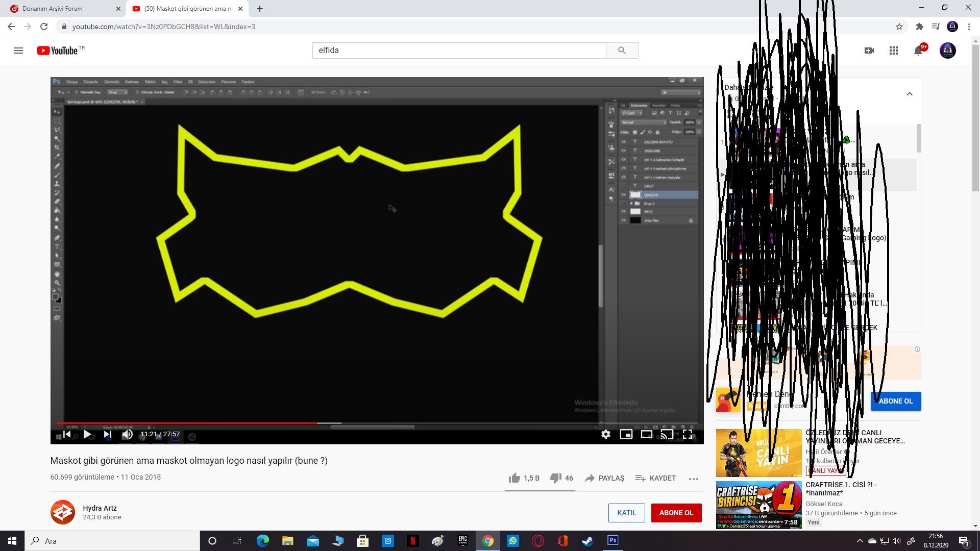
Task: Open the YouTube account avatar menu
Action: (x=948, y=51)
